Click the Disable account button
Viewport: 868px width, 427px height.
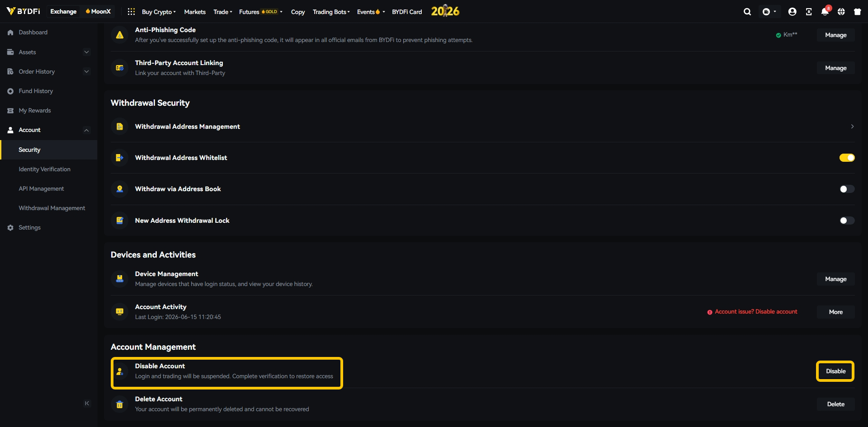click(835, 371)
